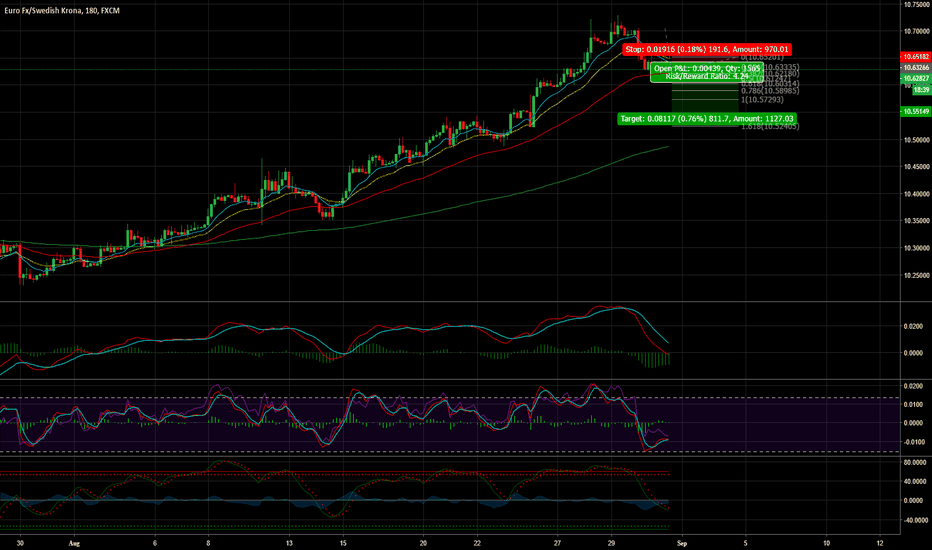Click the -40.0000 label on bottom indicator axis

tap(915, 520)
